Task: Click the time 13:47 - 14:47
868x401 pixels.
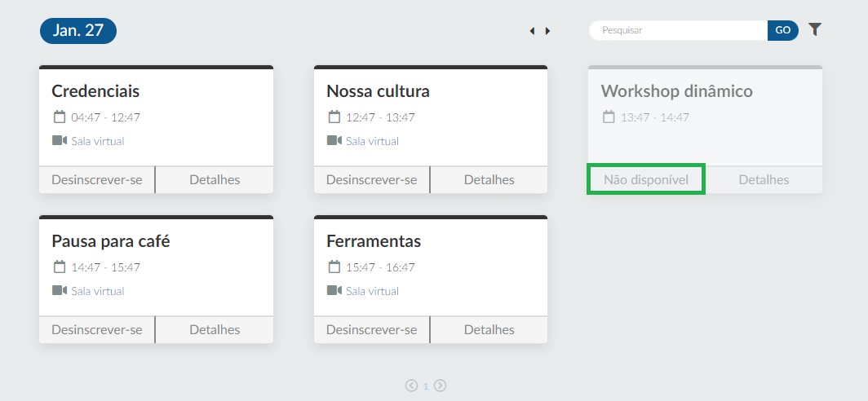Action: coord(655,117)
